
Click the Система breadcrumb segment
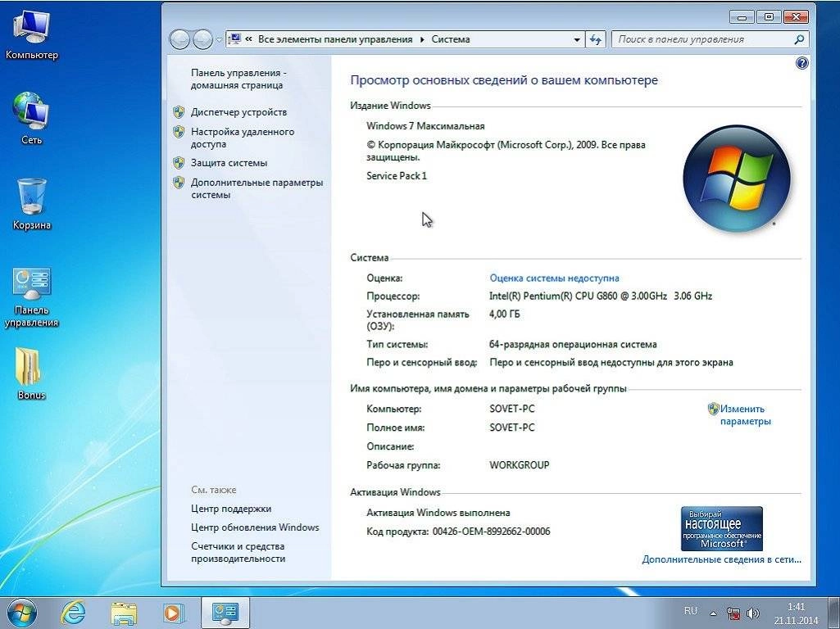pyautogui.click(x=451, y=39)
